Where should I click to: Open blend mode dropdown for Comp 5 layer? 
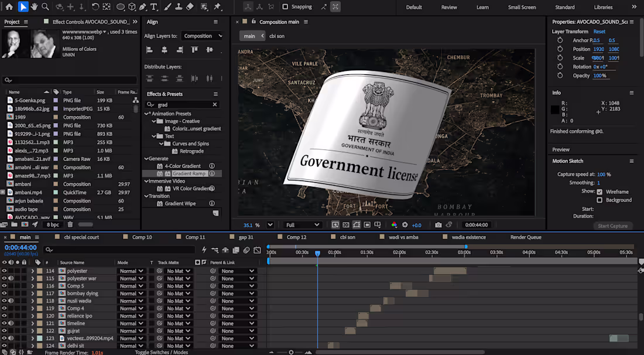pyautogui.click(x=131, y=286)
